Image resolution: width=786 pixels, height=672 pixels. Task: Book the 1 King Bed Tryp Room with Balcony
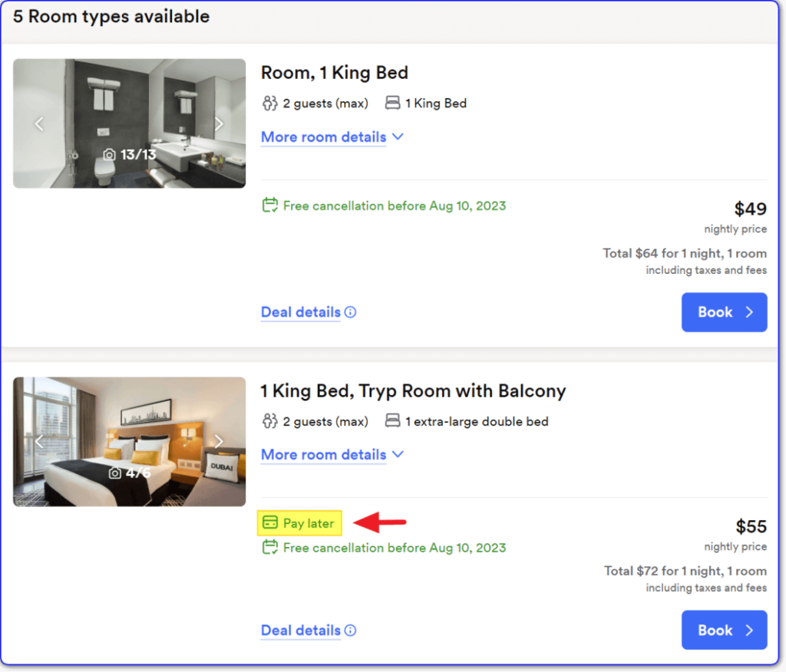724,630
